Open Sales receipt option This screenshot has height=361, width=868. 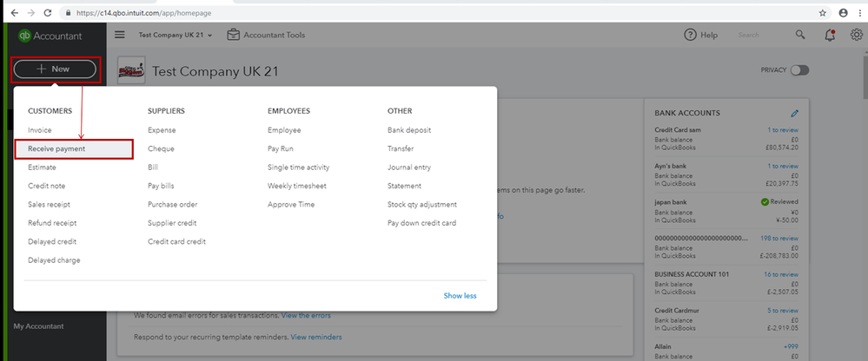pos(50,204)
